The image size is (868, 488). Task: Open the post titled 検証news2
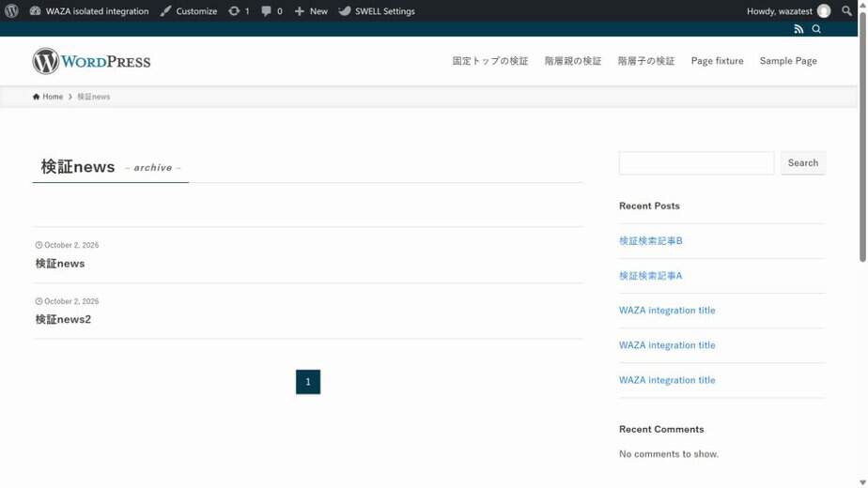click(x=63, y=319)
